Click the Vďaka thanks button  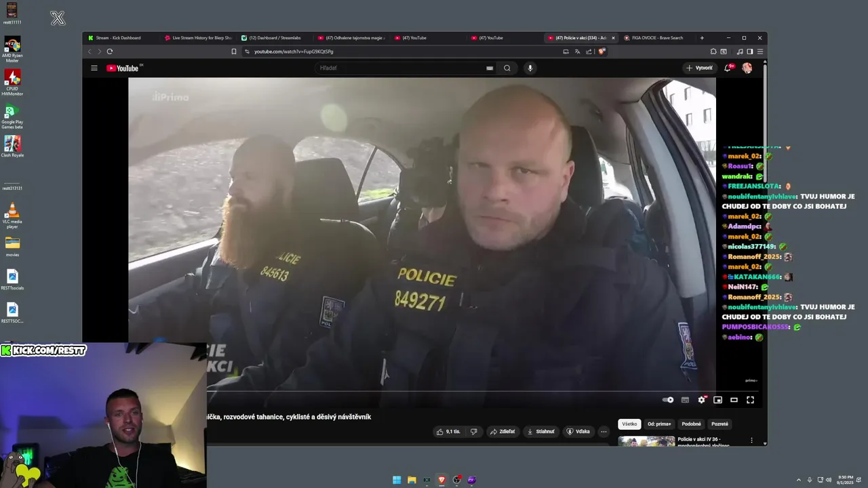coord(578,432)
